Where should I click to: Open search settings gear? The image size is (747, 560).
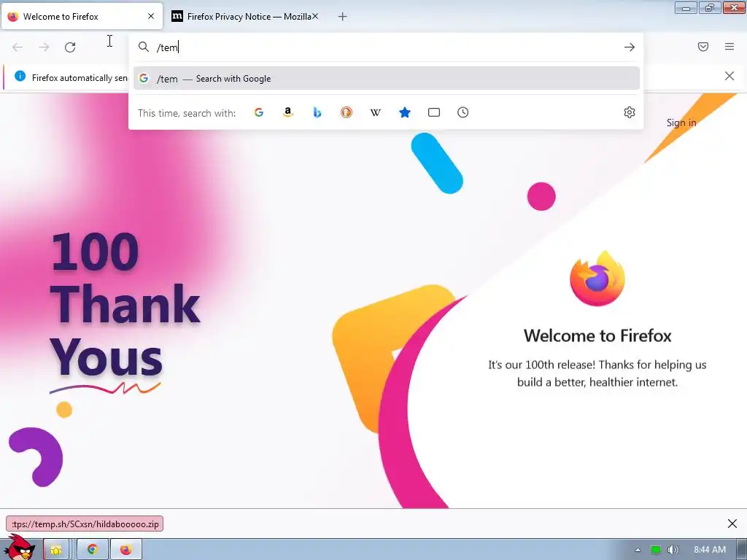click(x=630, y=112)
